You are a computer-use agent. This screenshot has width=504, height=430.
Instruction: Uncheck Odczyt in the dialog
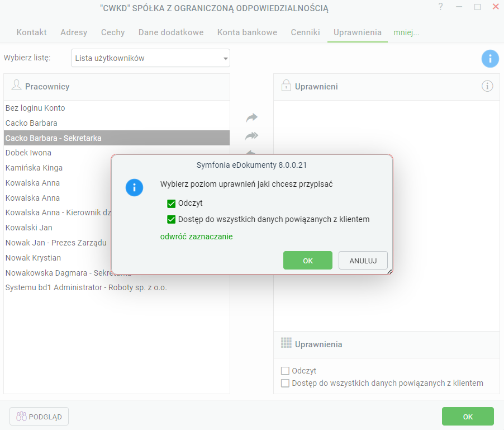(171, 204)
